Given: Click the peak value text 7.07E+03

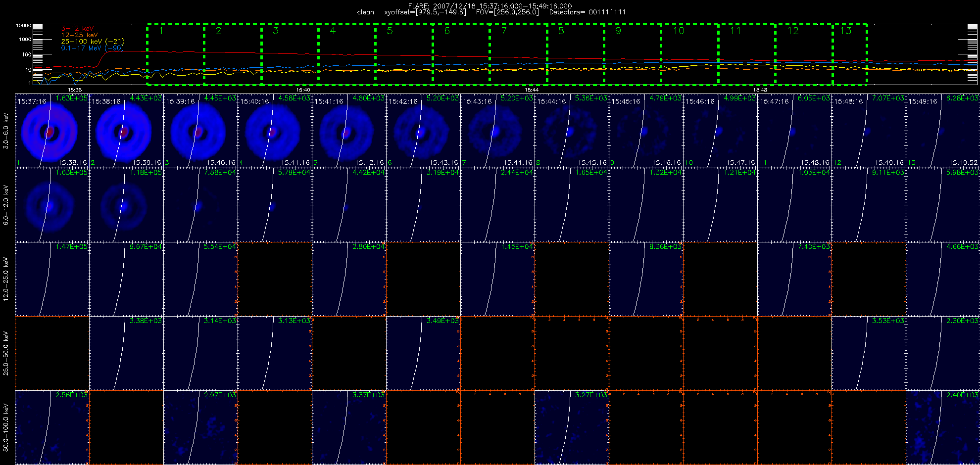Looking at the screenshot, I should 888,98.
